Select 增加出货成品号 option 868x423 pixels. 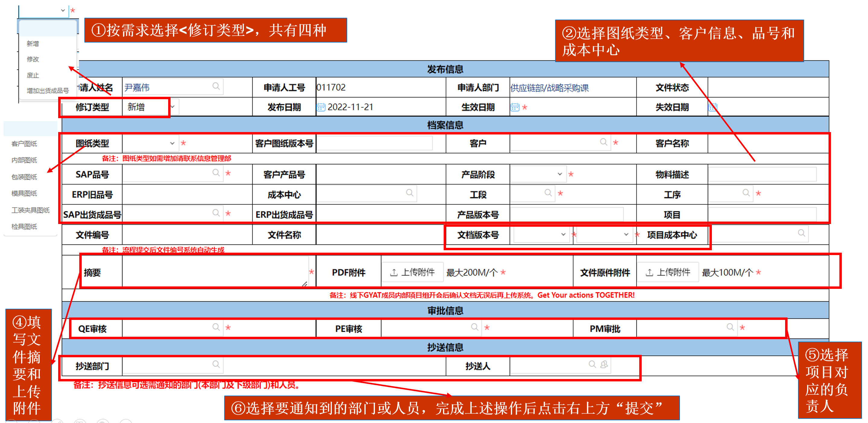(48, 91)
